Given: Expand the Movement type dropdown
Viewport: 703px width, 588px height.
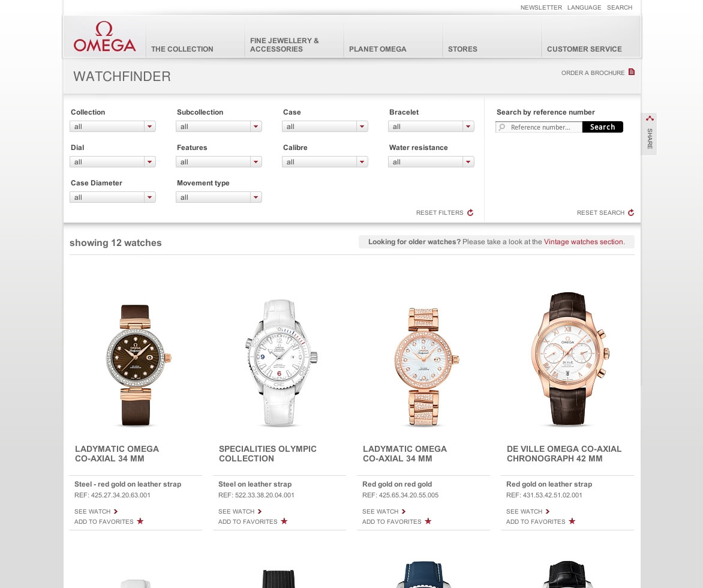Looking at the screenshot, I should [x=219, y=197].
